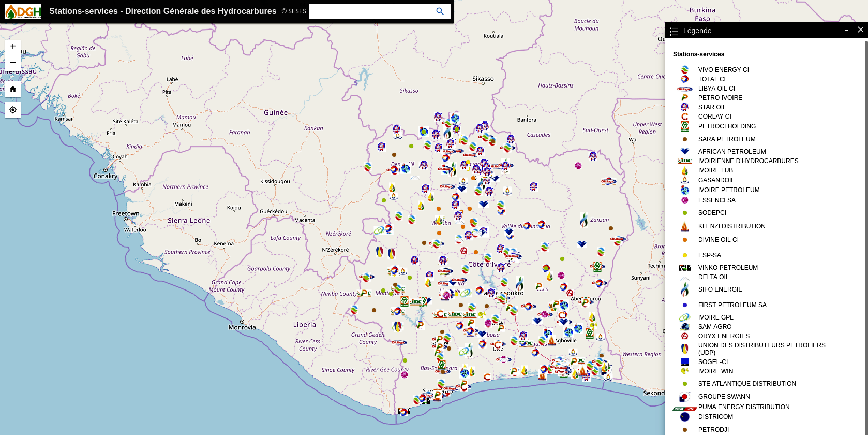Reset map with the home button

(13, 89)
